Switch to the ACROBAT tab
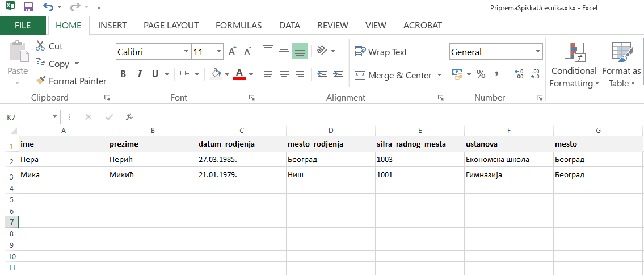The height and width of the screenshot is (275, 644). (423, 25)
